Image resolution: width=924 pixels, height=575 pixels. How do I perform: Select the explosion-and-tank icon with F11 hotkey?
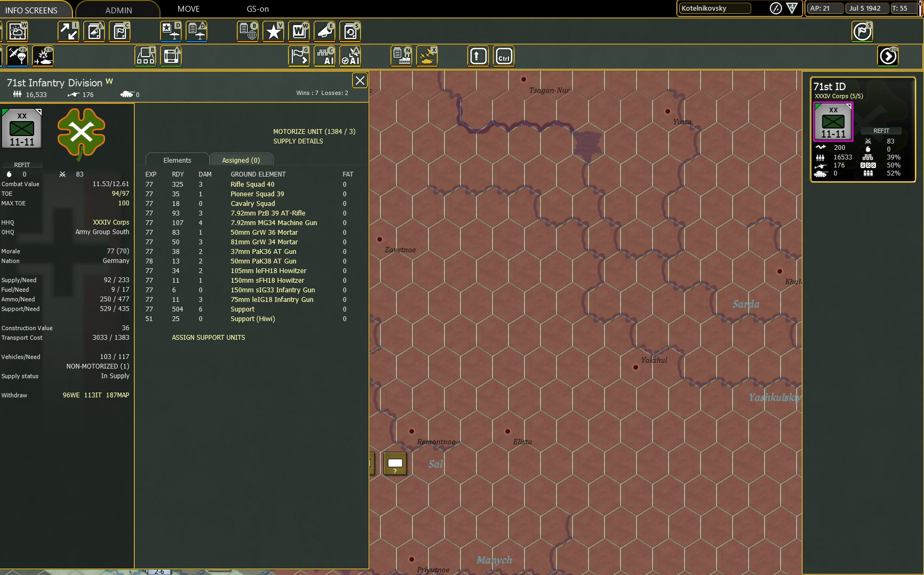coord(43,56)
